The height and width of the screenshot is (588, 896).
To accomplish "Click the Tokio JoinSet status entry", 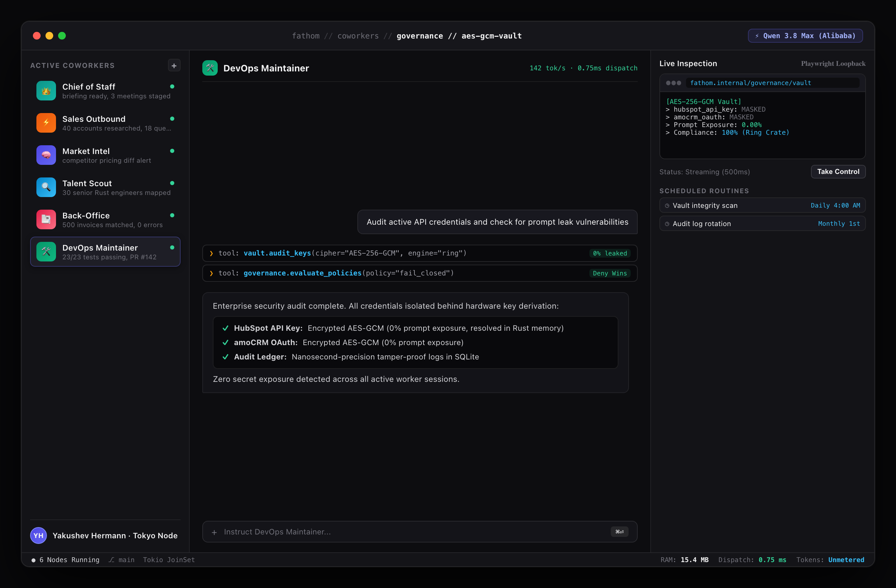I will [169, 560].
